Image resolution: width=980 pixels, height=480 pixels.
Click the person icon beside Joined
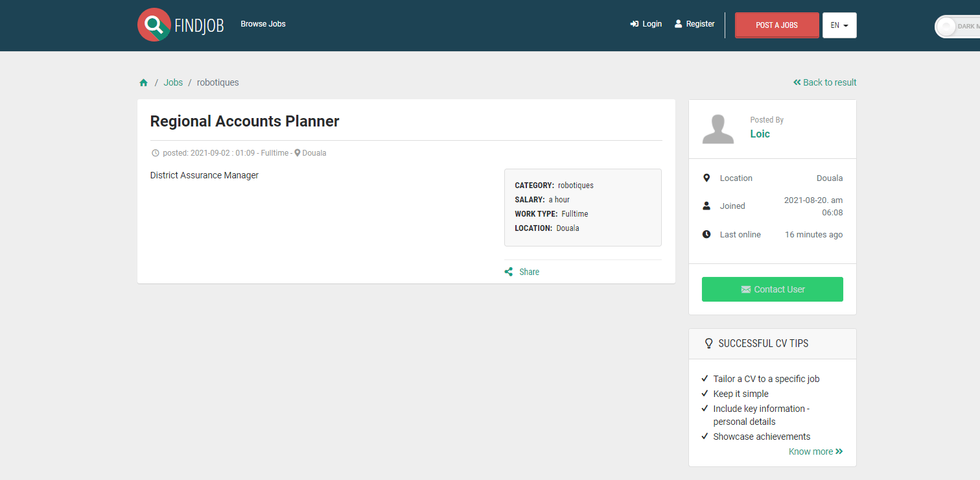point(706,206)
